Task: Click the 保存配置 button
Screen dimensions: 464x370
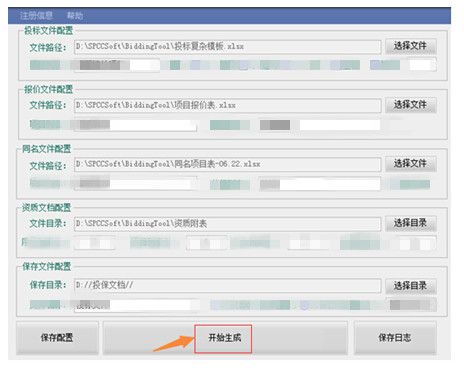Action: pyautogui.click(x=57, y=338)
